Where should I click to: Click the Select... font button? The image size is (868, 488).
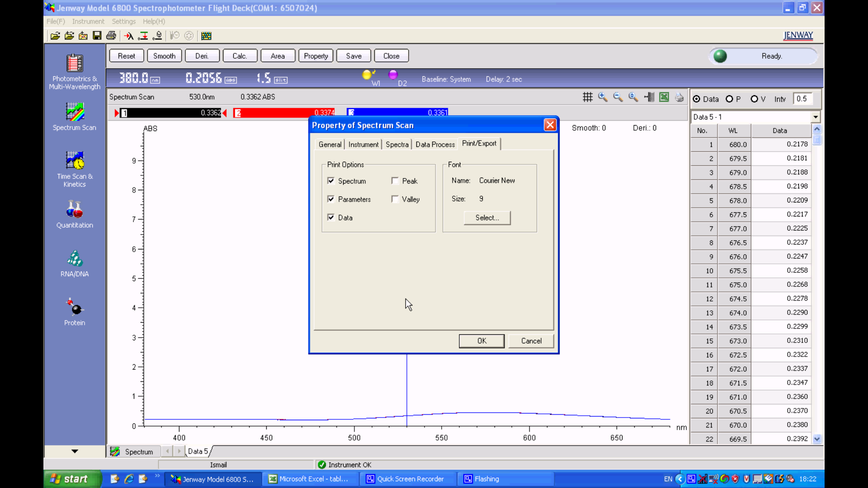click(487, 218)
